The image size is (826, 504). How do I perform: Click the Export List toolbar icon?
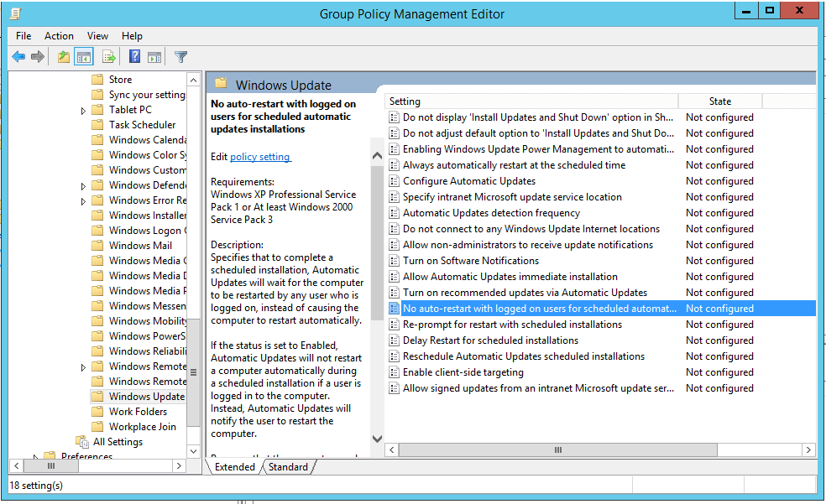click(108, 57)
